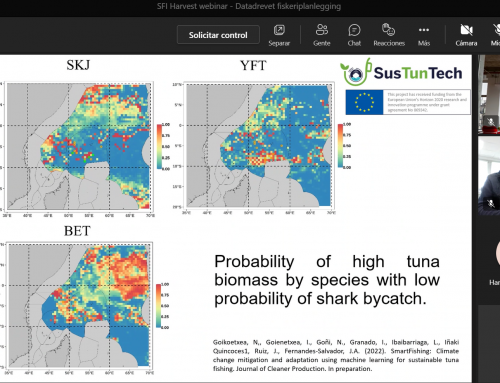Click the YFT probability map
This screenshot has width=500, height=383.
click(259, 145)
